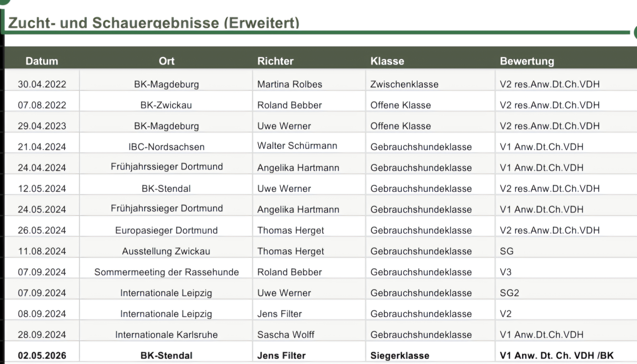The height and width of the screenshot is (364, 637).
Task: Click Walter Schürmann in Richter column
Action: tap(297, 146)
